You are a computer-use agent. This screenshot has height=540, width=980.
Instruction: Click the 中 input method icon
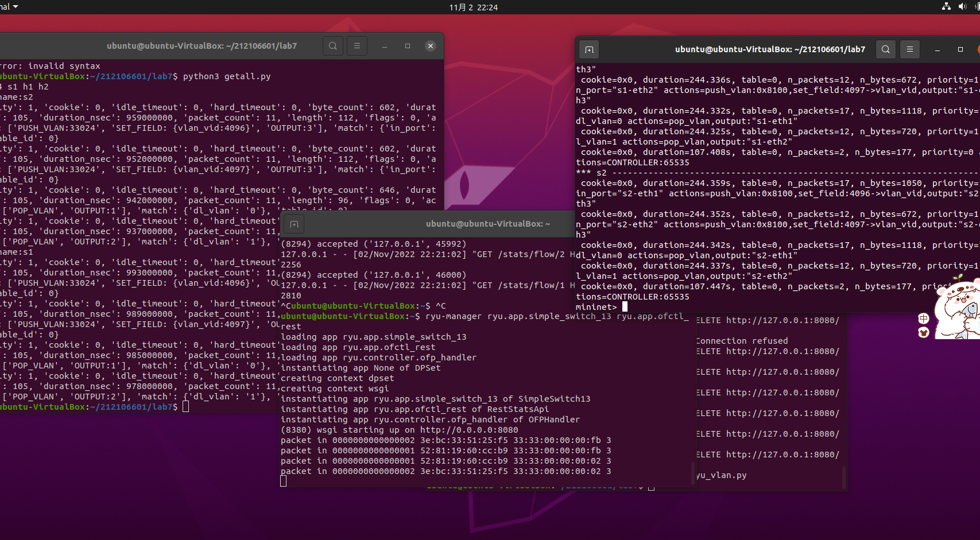pos(923,319)
